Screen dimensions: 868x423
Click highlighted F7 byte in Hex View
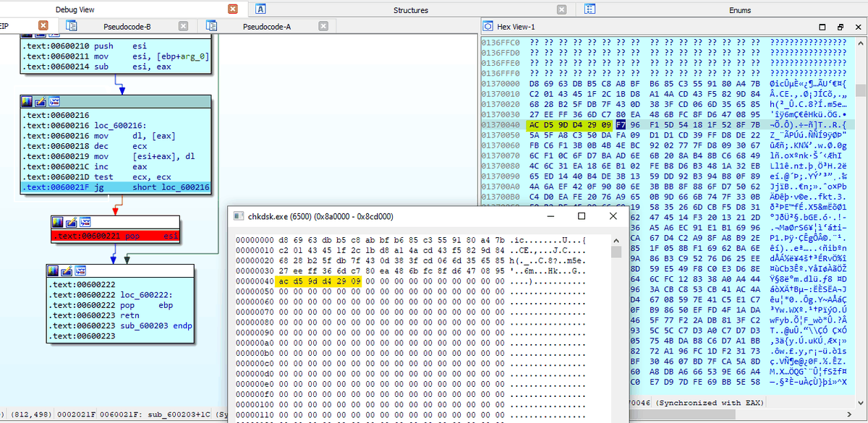coord(620,125)
